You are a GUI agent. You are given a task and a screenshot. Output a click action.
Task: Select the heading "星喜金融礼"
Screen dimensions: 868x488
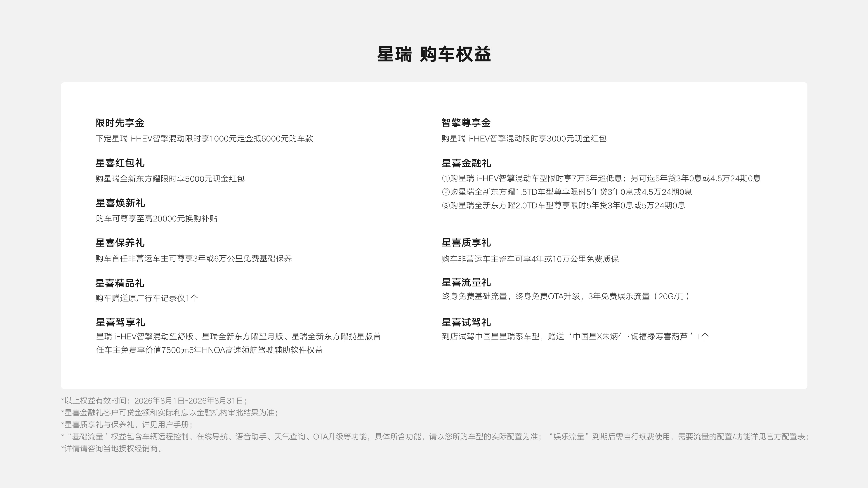(466, 163)
